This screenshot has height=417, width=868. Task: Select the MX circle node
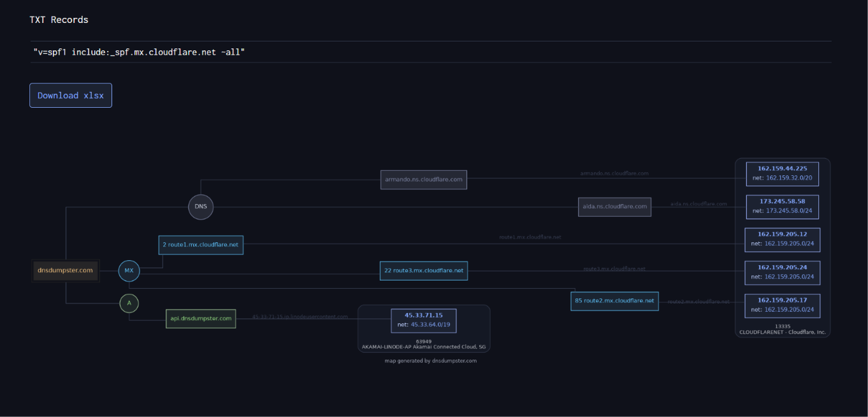(x=129, y=270)
